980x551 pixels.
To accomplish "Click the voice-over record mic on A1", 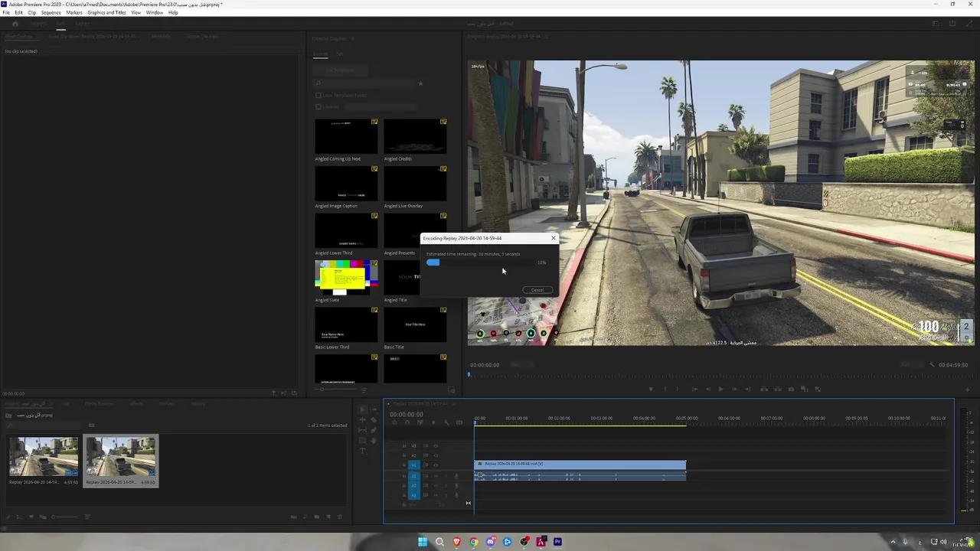I will tap(456, 476).
